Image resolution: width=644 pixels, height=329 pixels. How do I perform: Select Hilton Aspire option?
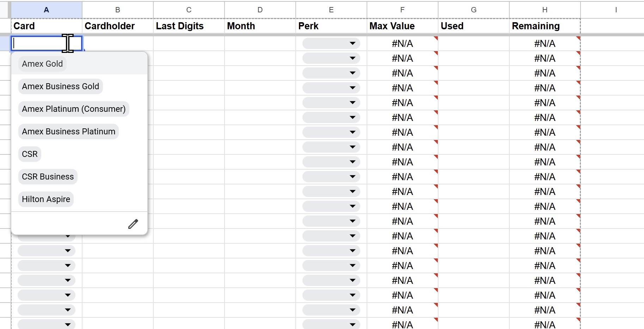pyautogui.click(x=46, y=199)
